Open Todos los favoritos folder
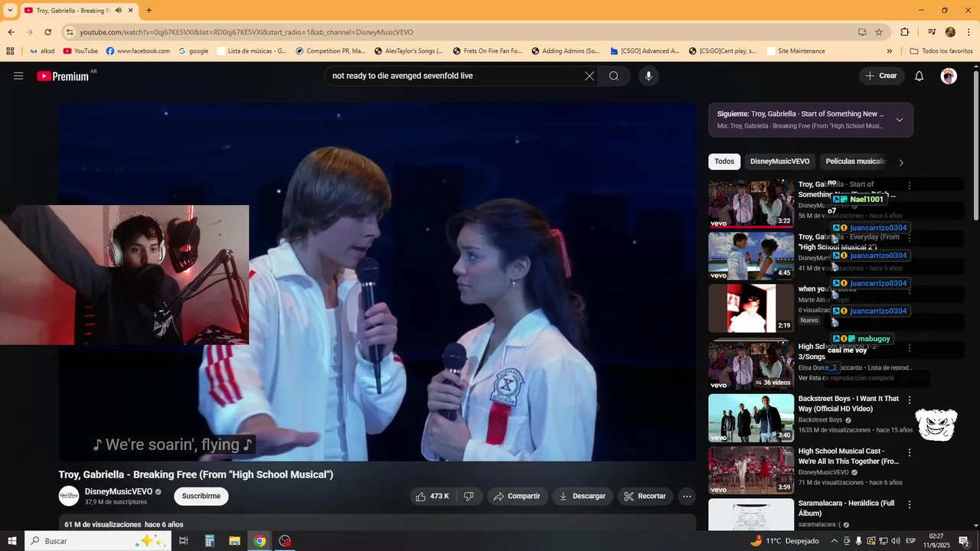 click(941, 51)
